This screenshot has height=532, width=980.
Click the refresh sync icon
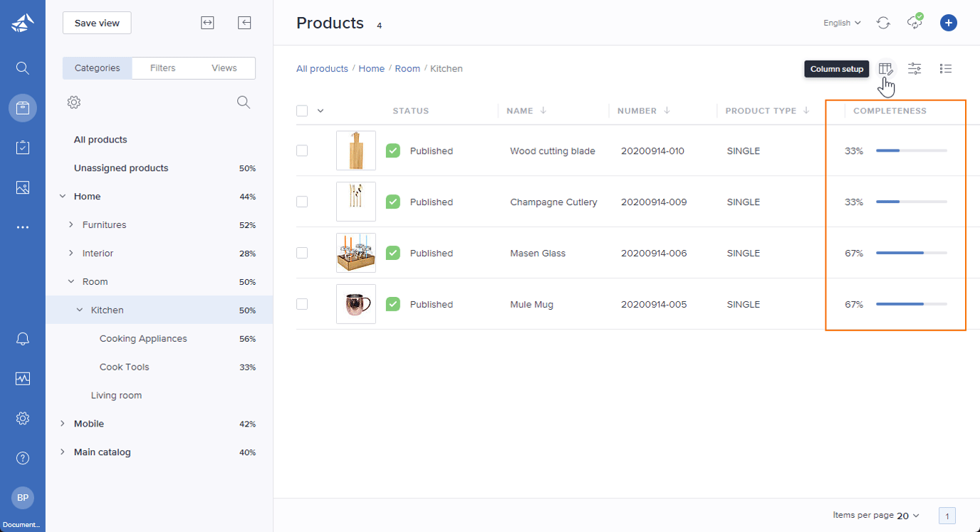click(883, 23)
